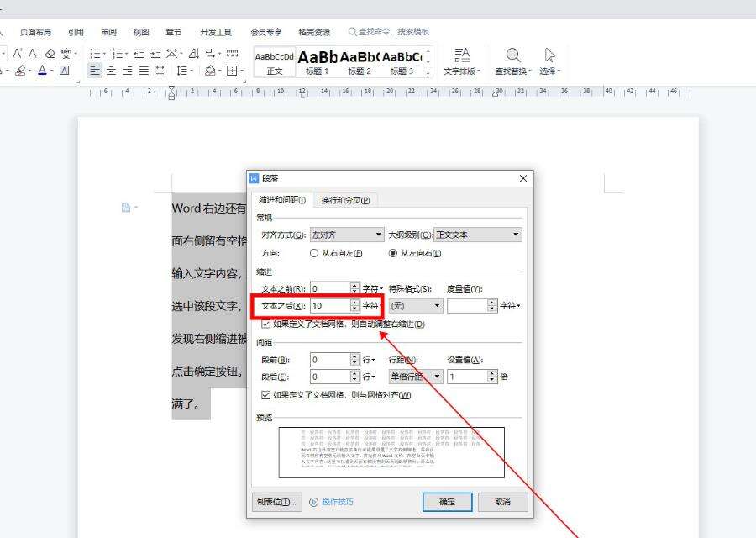Click the text highlight pen icon
The width and height of the screenshot is (756, 538).
coord(20,71)
